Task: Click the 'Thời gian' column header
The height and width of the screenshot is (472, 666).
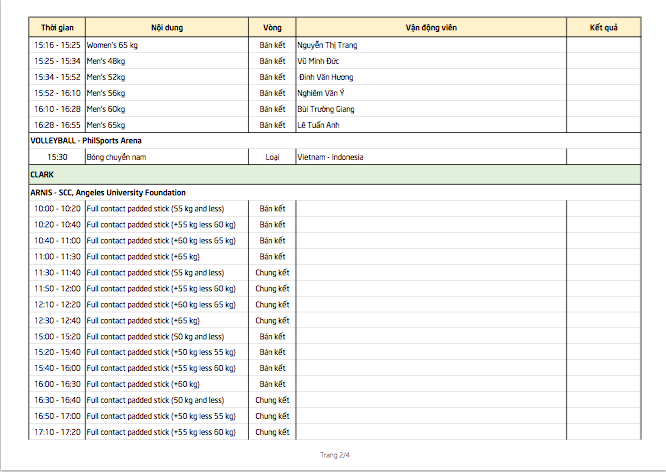Action: click(x=56, y=27)
